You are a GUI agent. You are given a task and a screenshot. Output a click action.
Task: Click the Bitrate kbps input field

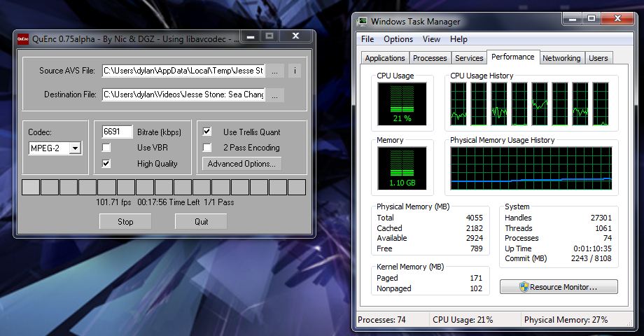117,132
